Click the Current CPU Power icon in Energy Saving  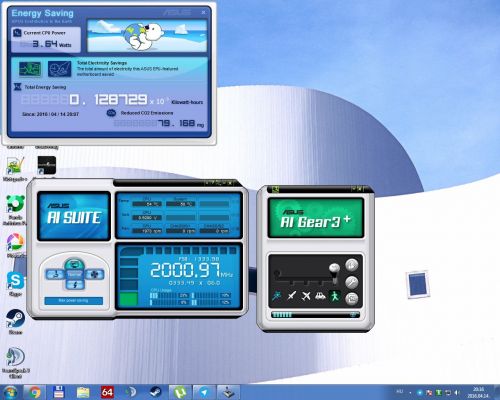pyautogui.click(x=17, y=33)
